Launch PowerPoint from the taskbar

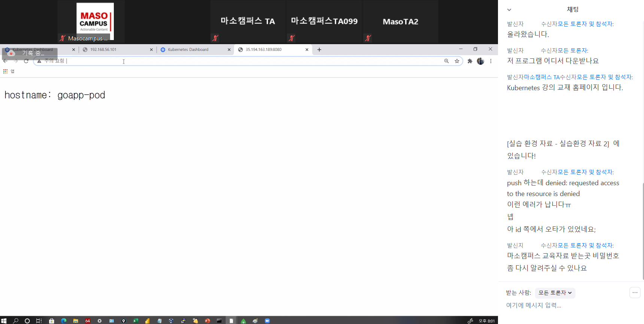[207, 321]
